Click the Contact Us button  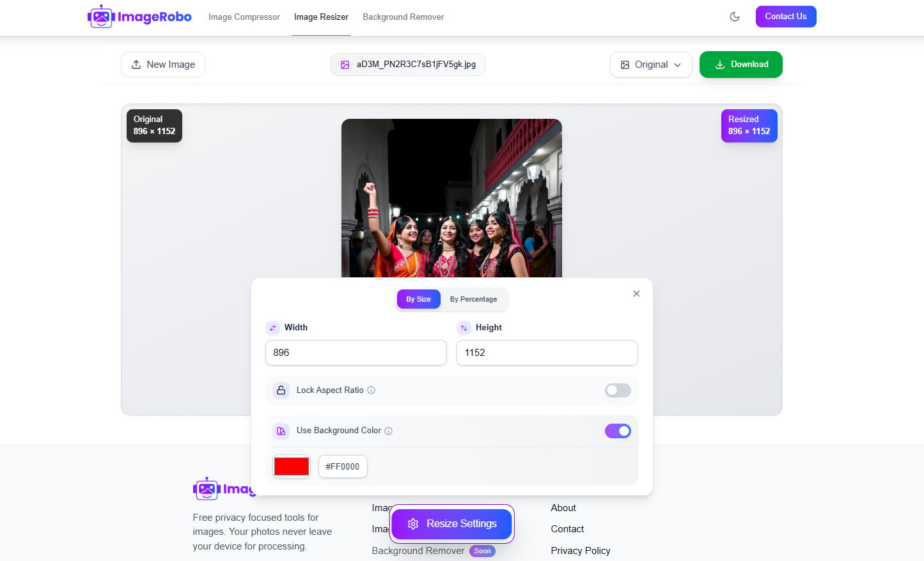coord(786,17)
